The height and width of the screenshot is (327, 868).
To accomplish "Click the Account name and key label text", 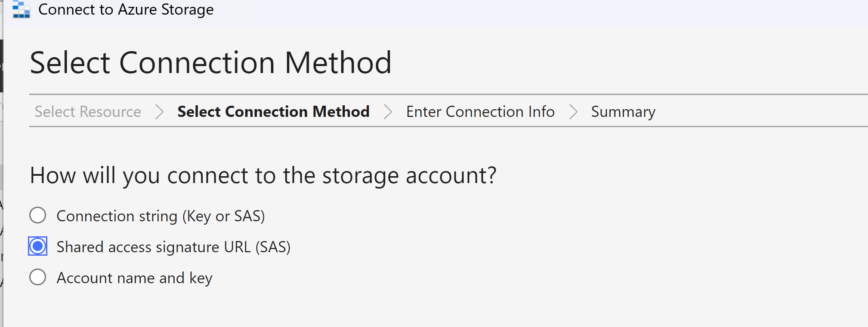I will click(134, 277).
